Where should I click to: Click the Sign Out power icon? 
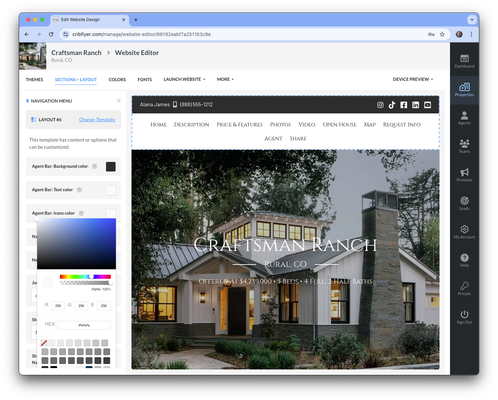coord(464,314)
